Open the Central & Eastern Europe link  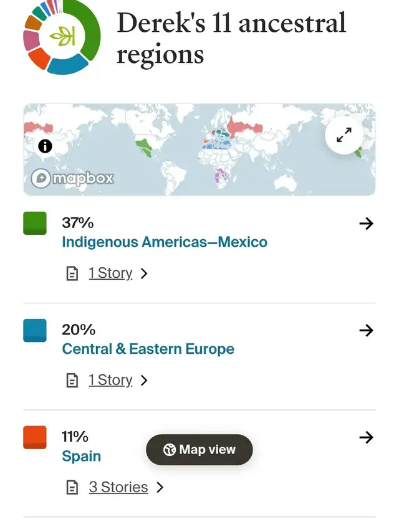[x=148, y=349]
